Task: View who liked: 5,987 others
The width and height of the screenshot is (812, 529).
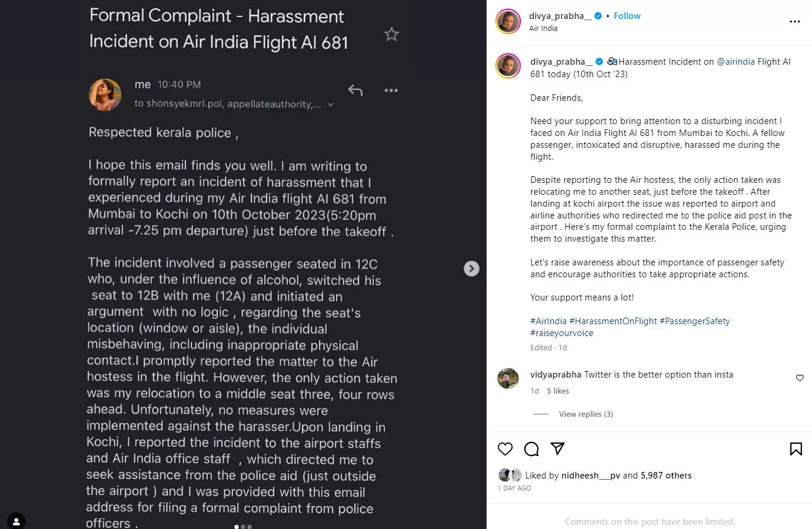Action: pos(666,476)
